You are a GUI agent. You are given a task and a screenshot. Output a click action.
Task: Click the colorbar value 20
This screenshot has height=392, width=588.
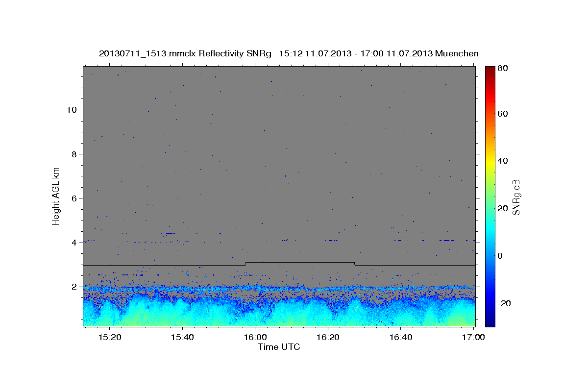(x=502, y=208)
